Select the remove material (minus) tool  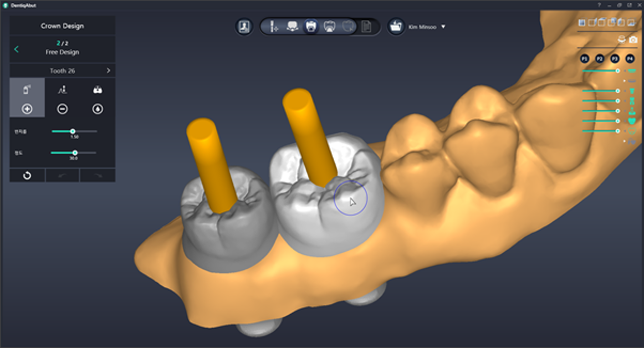click(x=62, y=109)
